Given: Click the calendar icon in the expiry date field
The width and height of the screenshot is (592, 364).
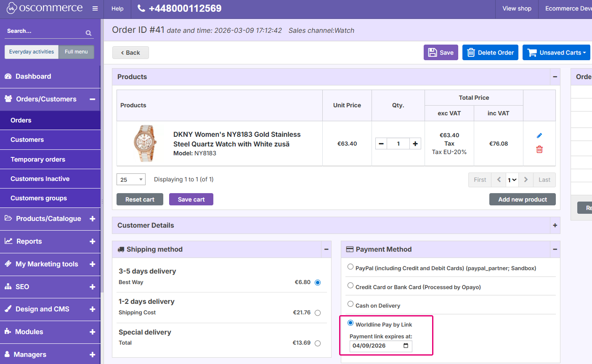Looking at the screenshot, I should pyautogui.click(x=405, y=345).
